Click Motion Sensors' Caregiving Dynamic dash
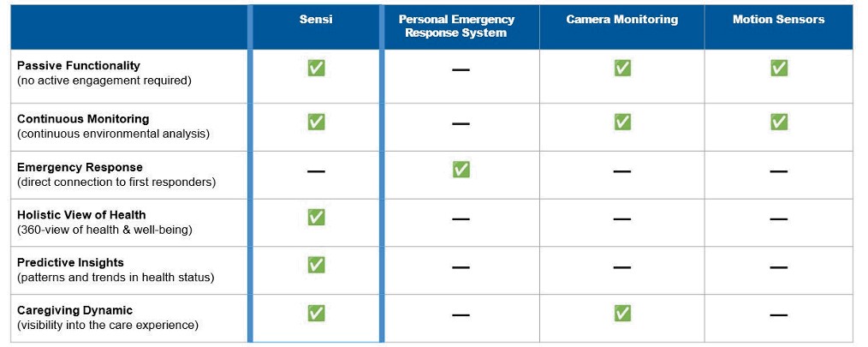This screenshot has width=868, height=347. coord(779,315)
